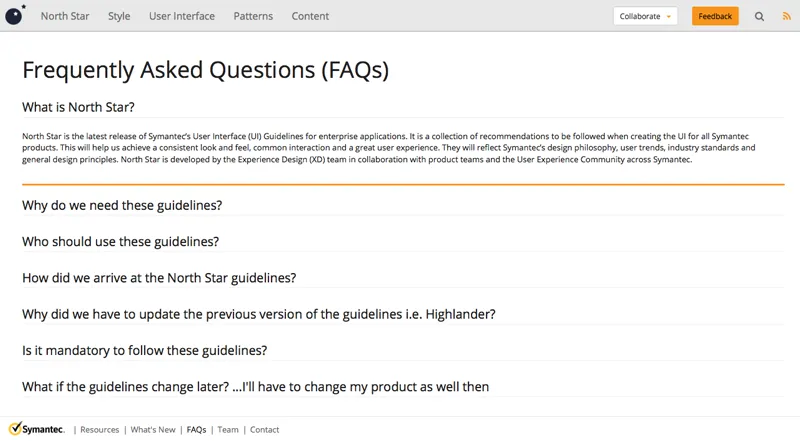Open the User Interface menu
The width and height of the screenshot is (800, 441).
[x=182, y=16]
